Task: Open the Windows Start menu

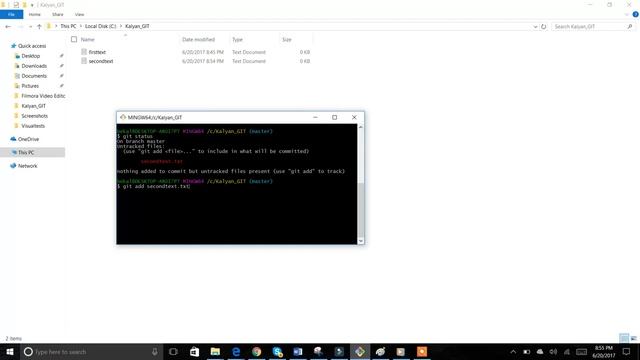Action: tap(10, 351)
